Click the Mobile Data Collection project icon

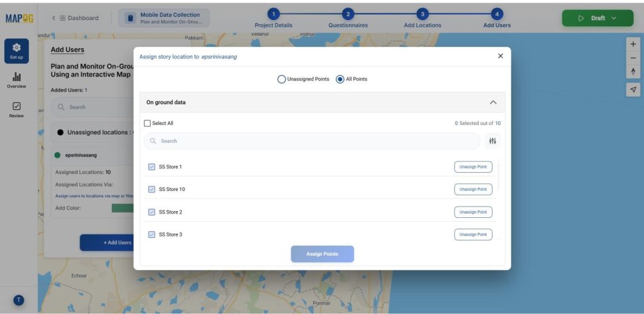pos(130,18)
